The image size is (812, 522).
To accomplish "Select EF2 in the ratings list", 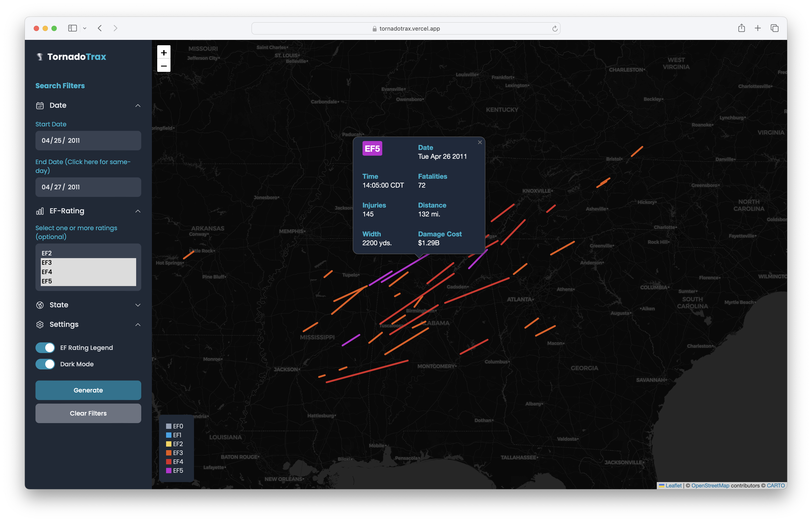I will pos(88,253).
